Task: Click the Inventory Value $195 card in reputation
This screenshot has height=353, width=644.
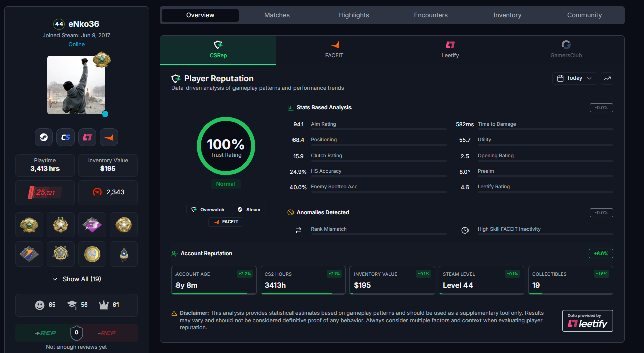Action: [392, 280]
